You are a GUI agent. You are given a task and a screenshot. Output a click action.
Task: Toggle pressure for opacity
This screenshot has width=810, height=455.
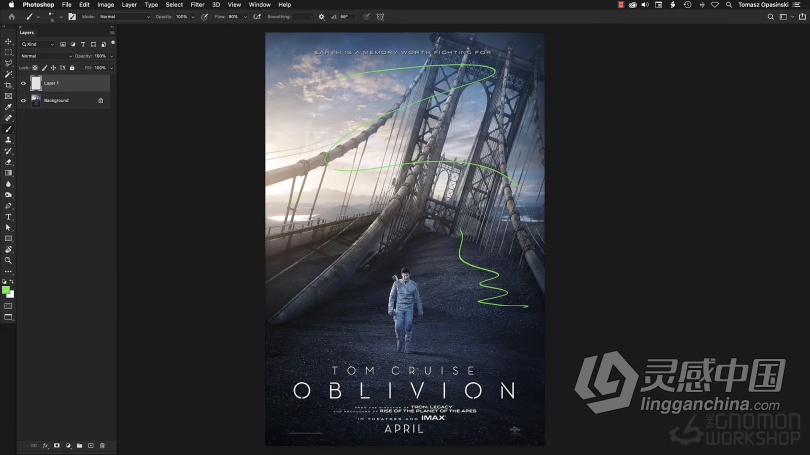[205, 17]
